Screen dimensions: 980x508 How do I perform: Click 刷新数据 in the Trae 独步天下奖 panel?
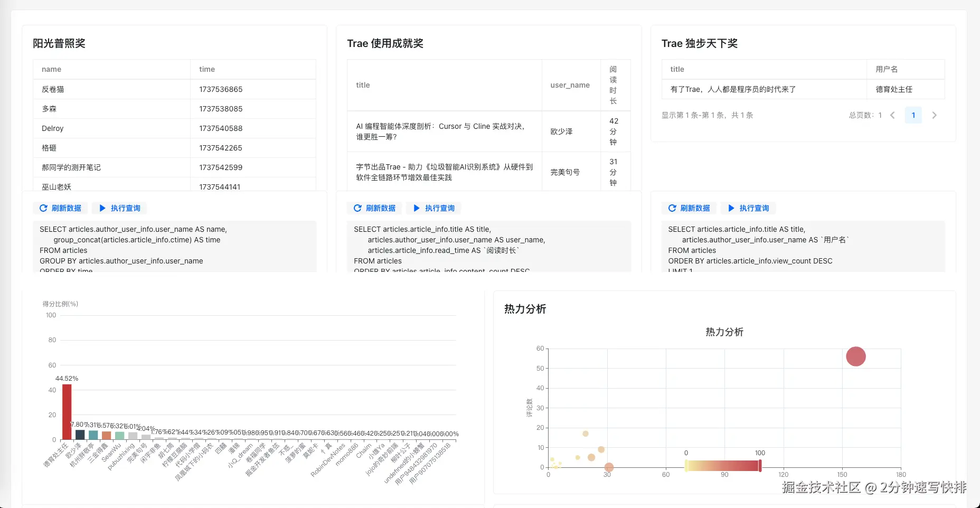689,208
